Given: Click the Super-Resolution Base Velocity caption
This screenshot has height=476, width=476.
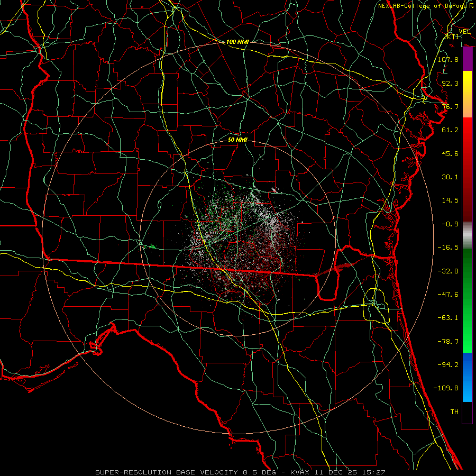Looking at the screenshot, I should point(241,472).
